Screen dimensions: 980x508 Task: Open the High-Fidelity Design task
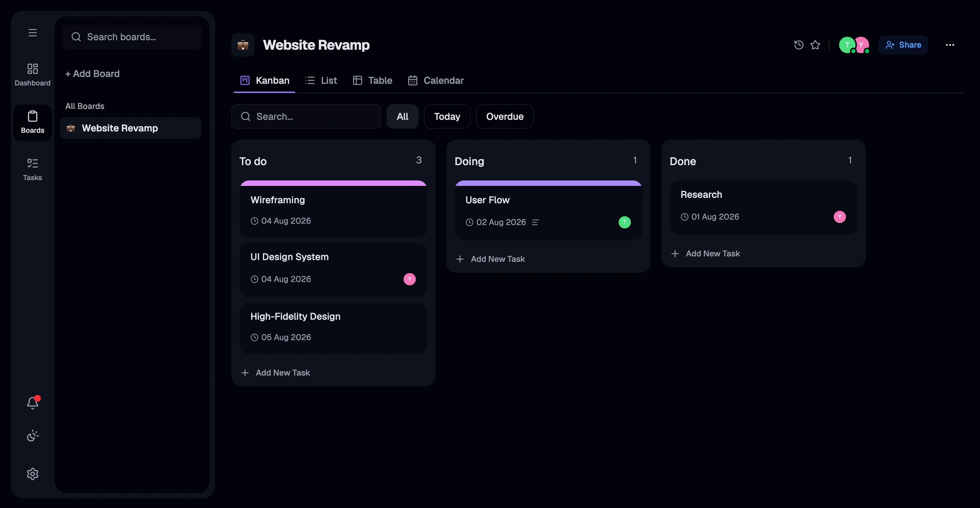(333, 328)
